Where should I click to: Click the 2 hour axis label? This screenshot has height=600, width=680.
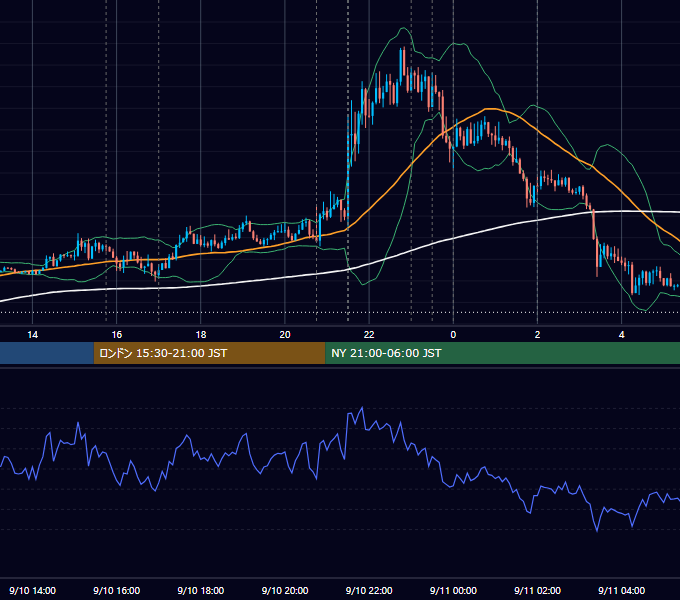click(537, 335)
